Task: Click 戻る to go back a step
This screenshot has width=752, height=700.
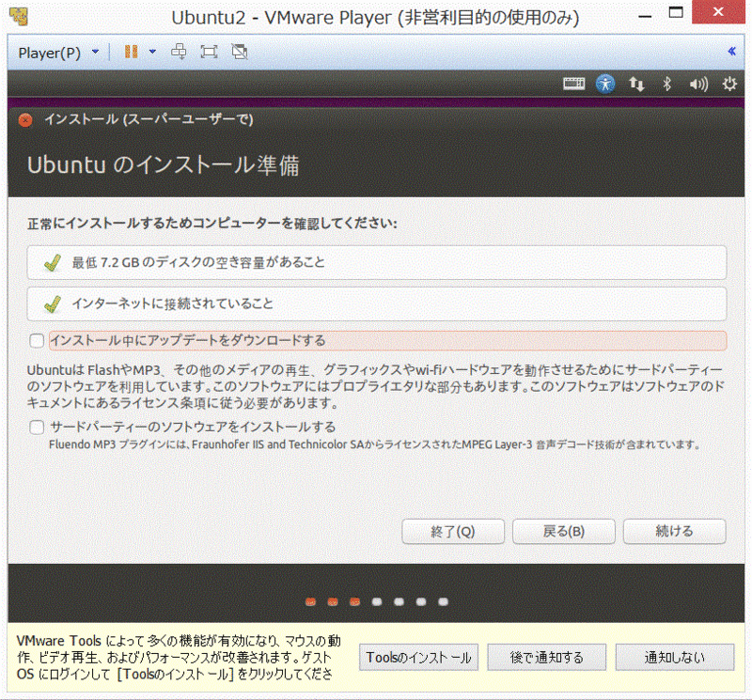Action: [563, 531]
